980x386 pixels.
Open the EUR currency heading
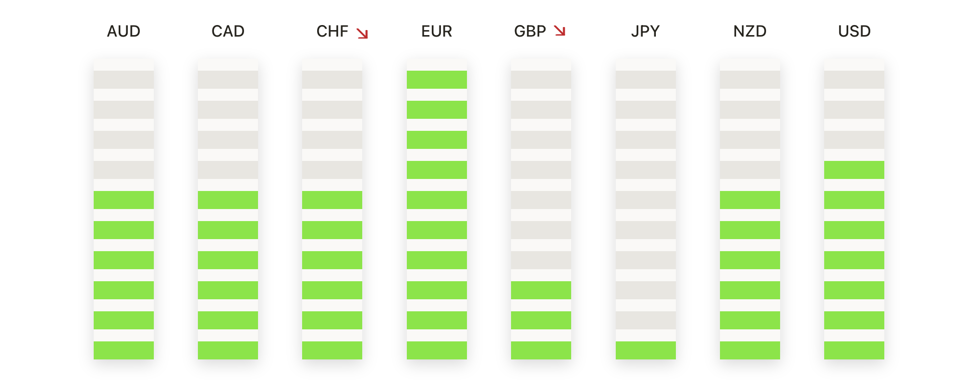pyautogui.click(x=436, y=32)
